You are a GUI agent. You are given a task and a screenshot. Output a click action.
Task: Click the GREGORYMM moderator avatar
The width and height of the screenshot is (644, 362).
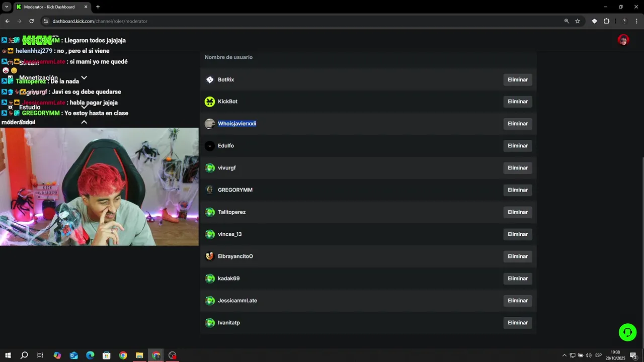(x=210, y=190)
